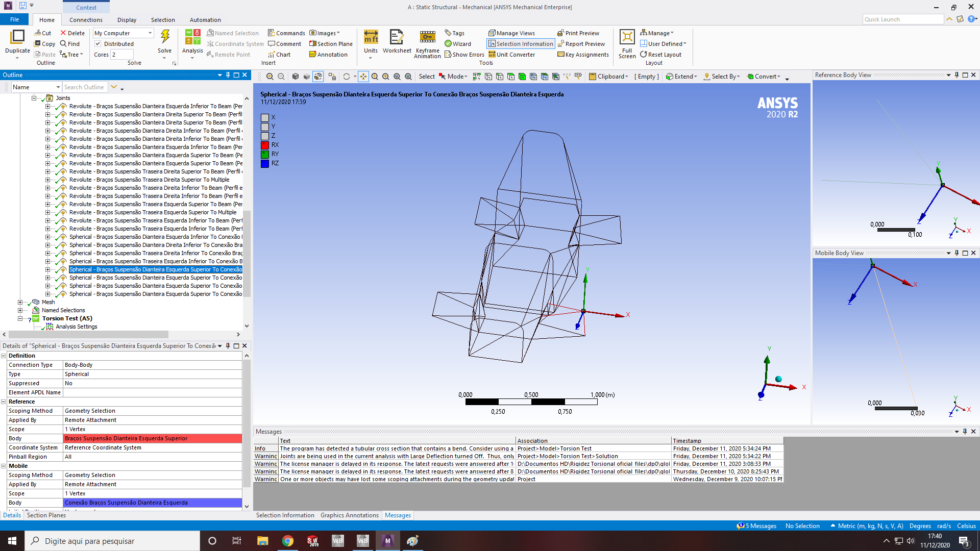Image resolution: width=980 pixels, height=551 pixels.
Task: Click the Show Errors button
Action: tap(464, 55)
